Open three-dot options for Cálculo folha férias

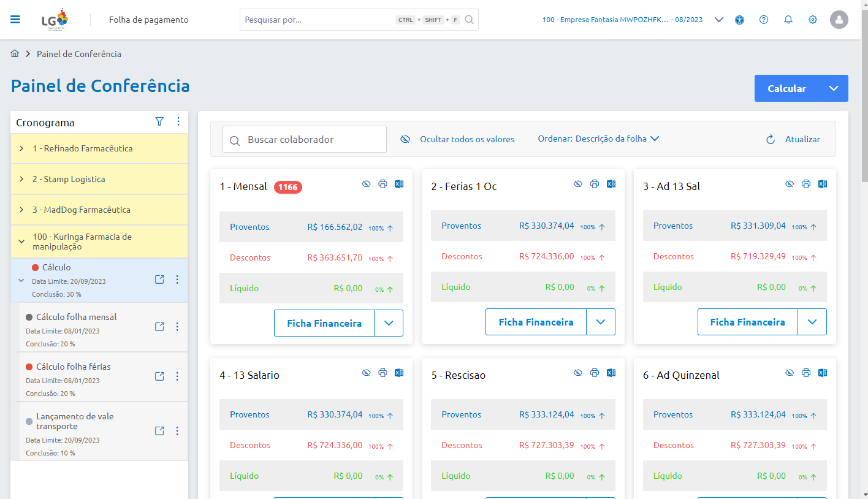pos(177,376)
